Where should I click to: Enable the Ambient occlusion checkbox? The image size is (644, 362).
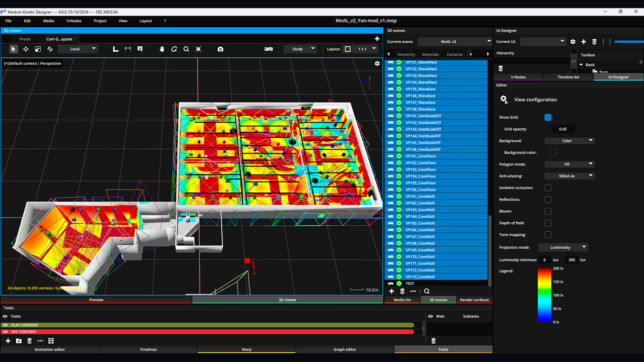548,188
